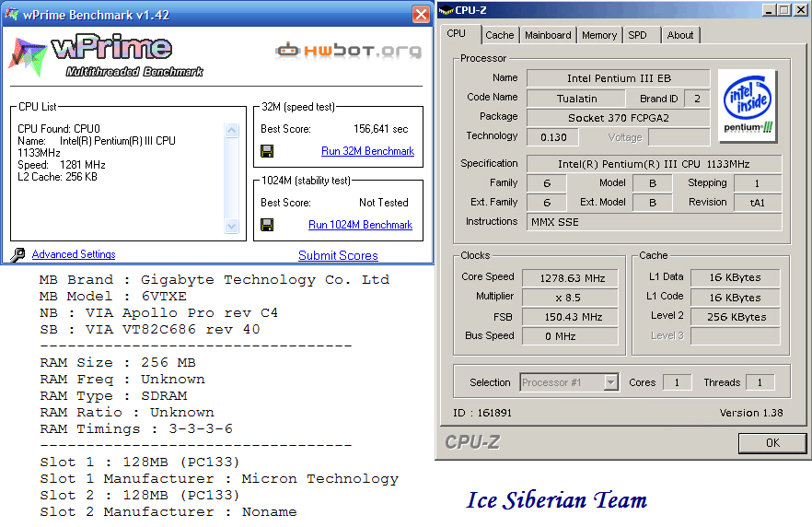The width and height of the screenshot is (812, 527).
Task: Minimize the CPU-Z window
Action: [x=769, y=10]
